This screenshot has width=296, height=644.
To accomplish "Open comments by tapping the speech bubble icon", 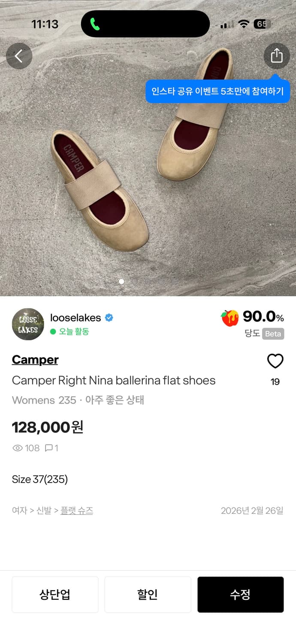I will [49, 448].
